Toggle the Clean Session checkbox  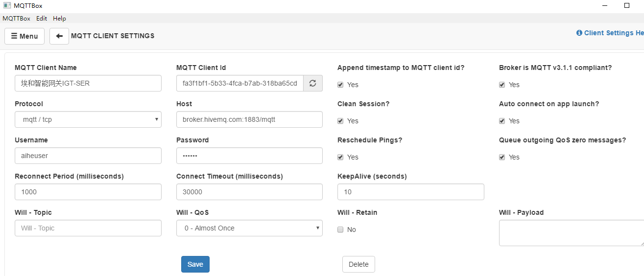pyautogui.click(x=340, y=121)
